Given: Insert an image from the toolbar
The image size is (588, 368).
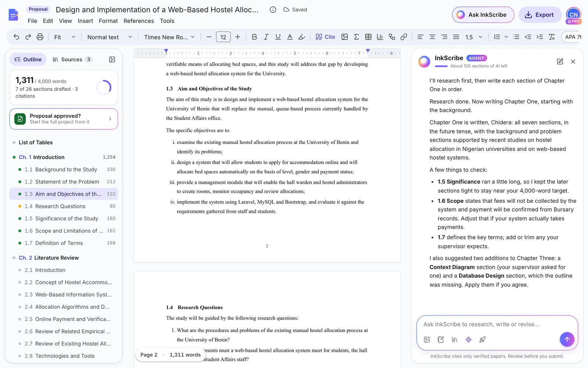Looking at the screenshot, I should [344, 37].
